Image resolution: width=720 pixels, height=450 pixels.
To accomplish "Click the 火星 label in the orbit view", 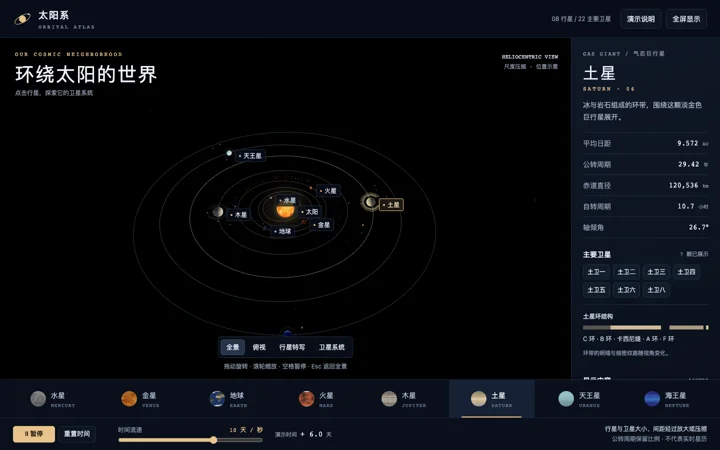I will pos(328,191).
